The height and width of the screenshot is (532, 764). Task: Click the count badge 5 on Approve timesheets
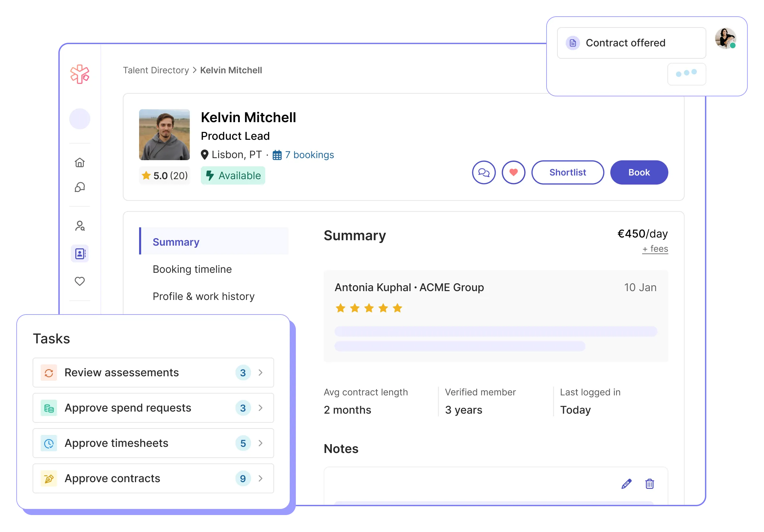coord(243,443)
